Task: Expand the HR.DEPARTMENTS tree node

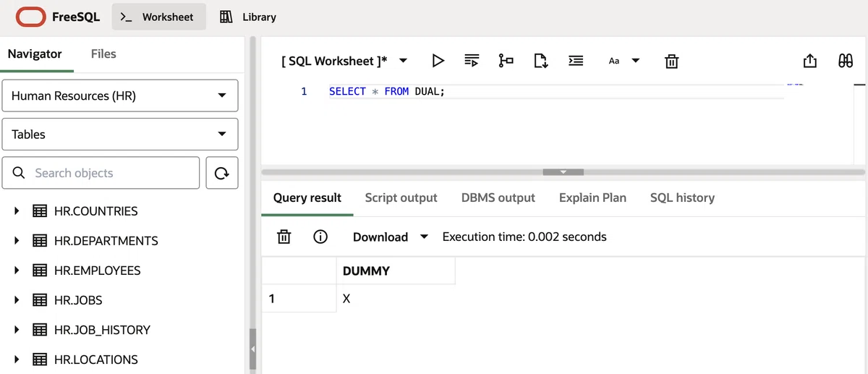Action: coord(16,241)
